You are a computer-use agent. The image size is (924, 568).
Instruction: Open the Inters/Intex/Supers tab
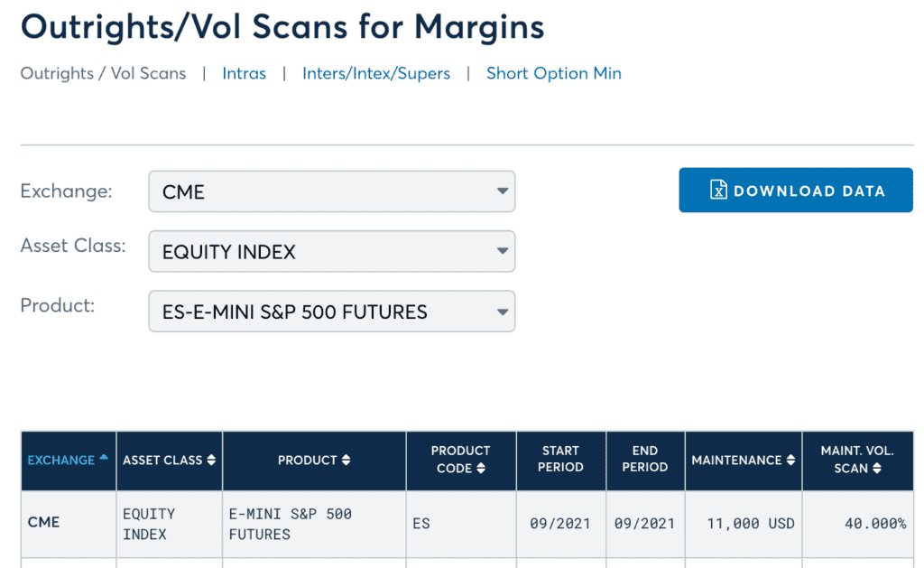pyautogui.click(x=376, y=74)
